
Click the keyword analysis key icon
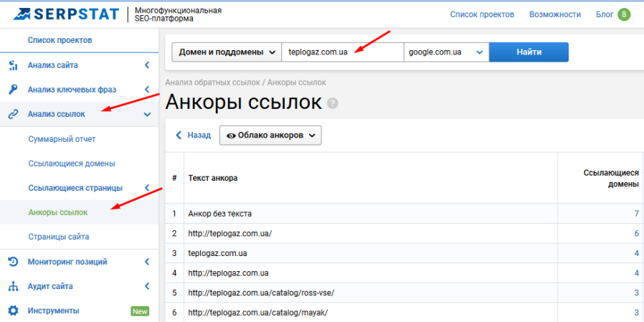coord(13,90)
